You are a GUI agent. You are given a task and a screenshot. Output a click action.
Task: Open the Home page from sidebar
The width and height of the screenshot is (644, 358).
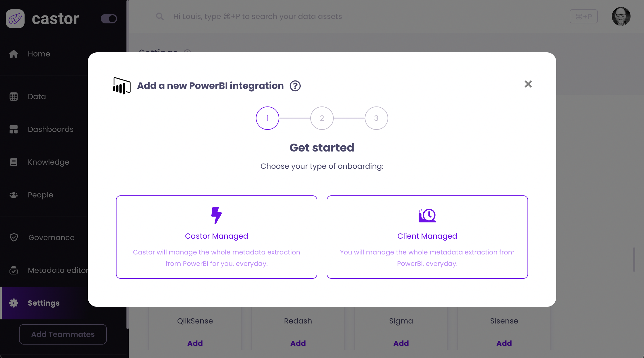(x=39, y=54)
